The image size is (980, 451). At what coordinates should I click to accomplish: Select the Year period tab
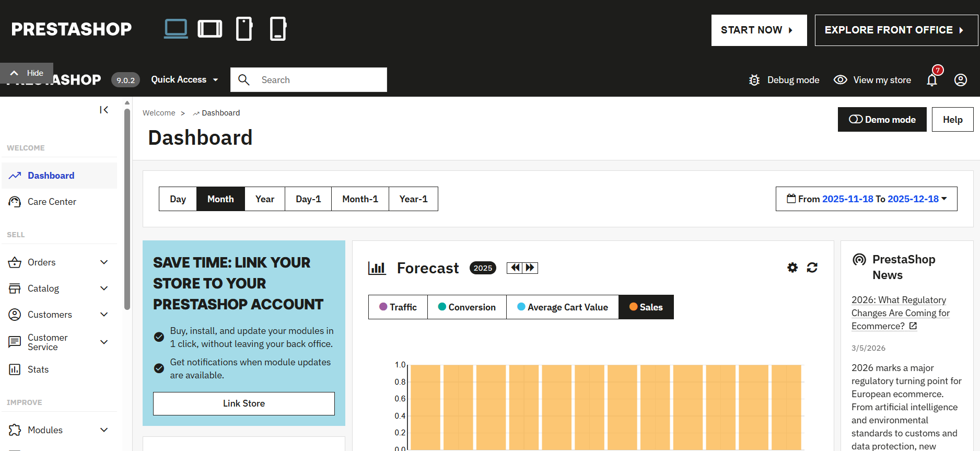pos(265,199)
